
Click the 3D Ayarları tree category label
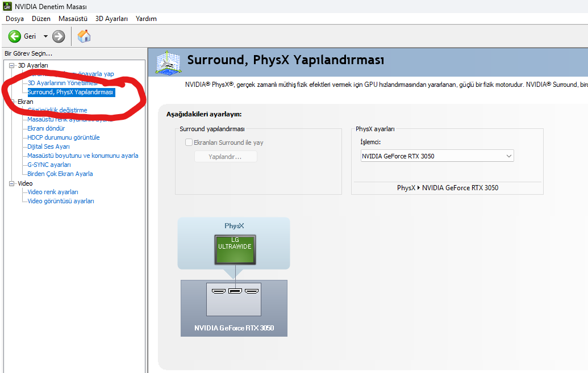33,66
